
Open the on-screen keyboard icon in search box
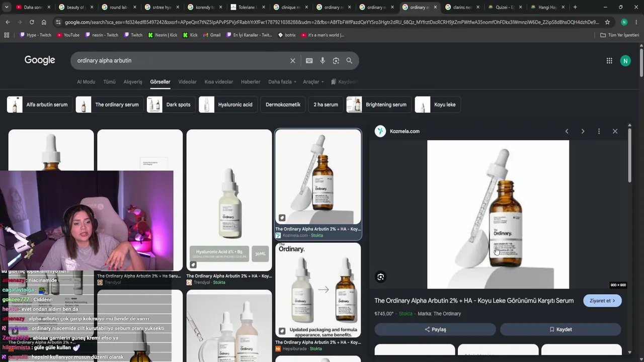point(309,61)
